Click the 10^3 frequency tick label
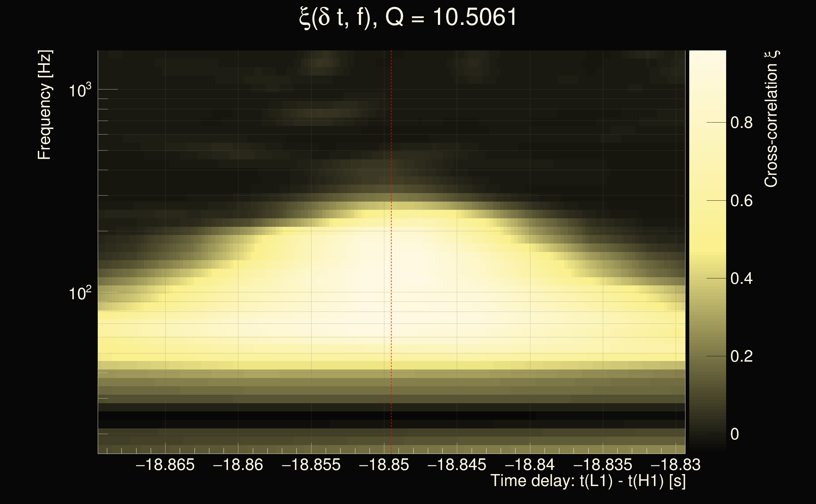 pyautogui.click(x=80, y=90)
